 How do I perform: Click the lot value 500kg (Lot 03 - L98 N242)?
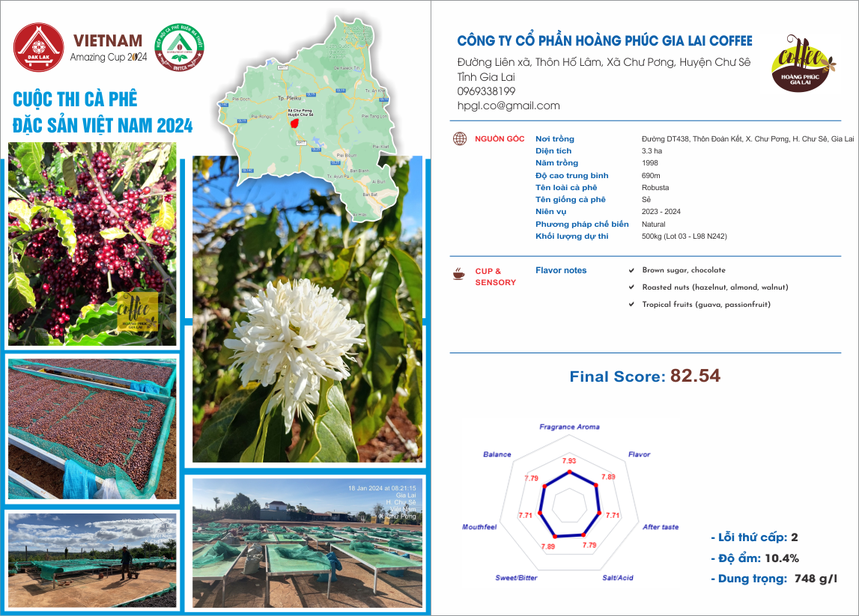click(685, 237)
